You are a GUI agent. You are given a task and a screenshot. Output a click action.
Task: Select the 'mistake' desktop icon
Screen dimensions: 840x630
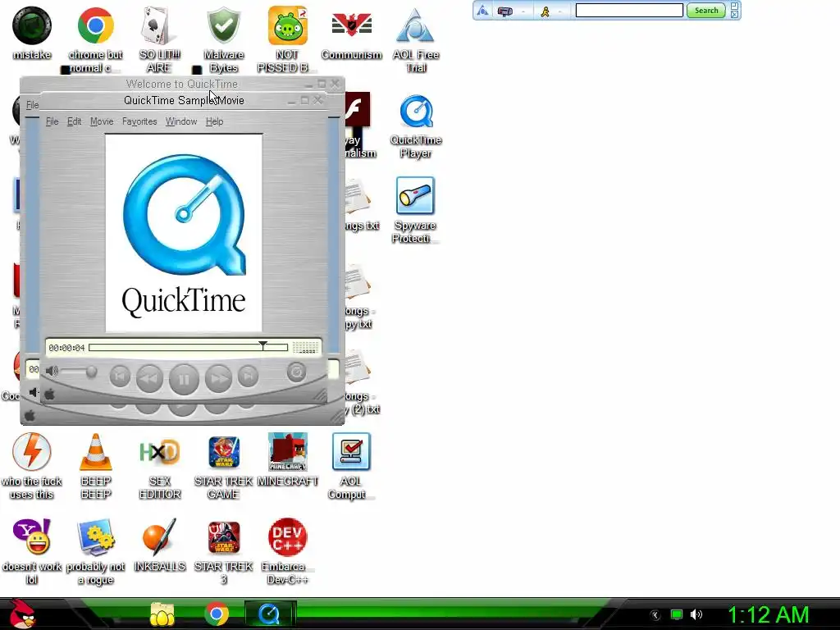pos(32,32)
